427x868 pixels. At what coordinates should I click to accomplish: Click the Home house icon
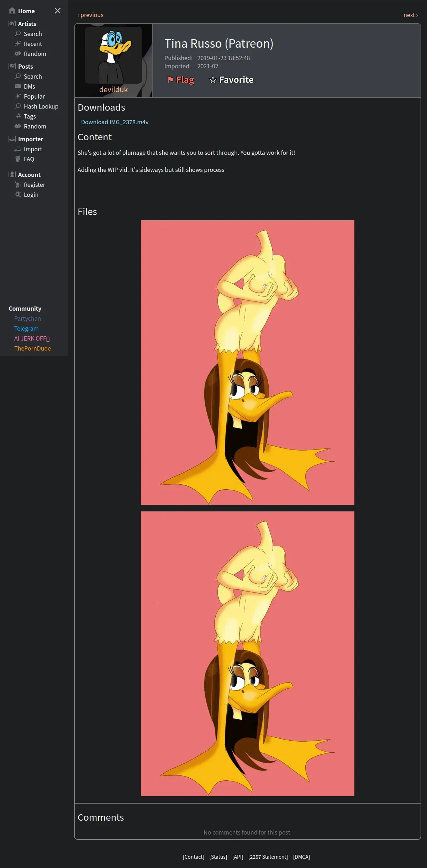12,11
